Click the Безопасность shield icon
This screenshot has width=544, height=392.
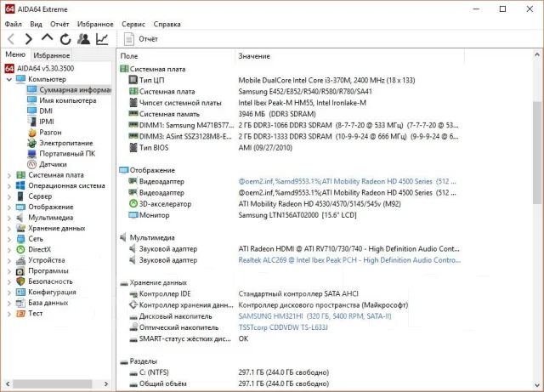coord(20,281)
